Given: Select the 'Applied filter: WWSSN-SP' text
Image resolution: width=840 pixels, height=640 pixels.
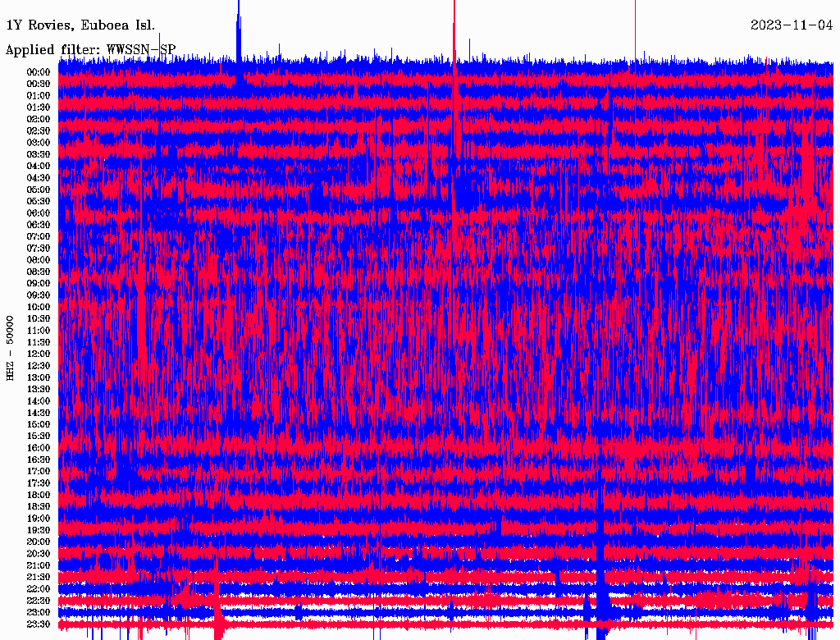Looking at the screenshot, I should (x=90, y=49).
